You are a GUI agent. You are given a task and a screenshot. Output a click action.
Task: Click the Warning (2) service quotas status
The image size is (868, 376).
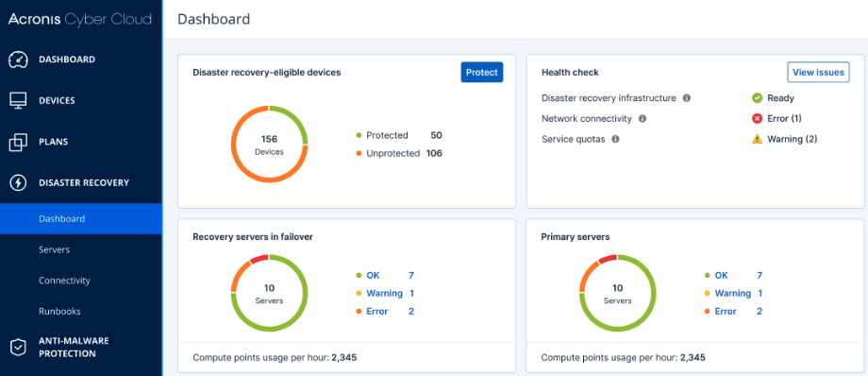793,139
